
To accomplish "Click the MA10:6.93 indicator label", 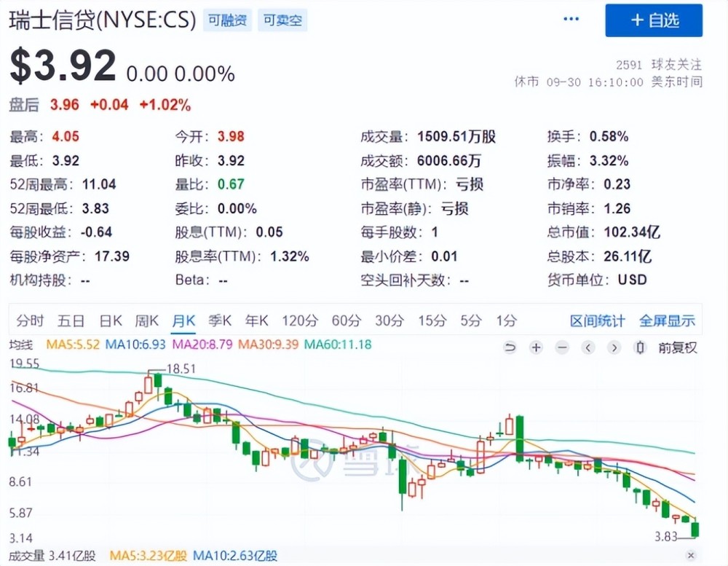I will pyautogui.click(x=135, y=345).
